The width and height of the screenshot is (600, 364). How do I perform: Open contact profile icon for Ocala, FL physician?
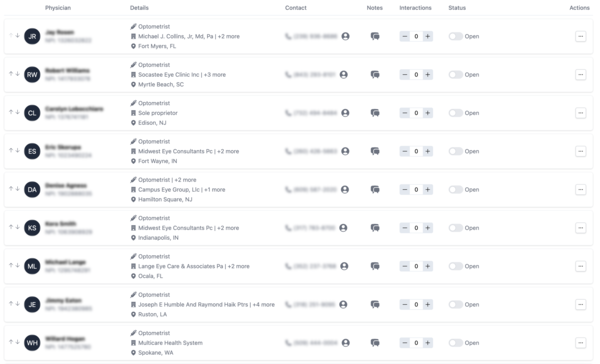tap(344, 266)
